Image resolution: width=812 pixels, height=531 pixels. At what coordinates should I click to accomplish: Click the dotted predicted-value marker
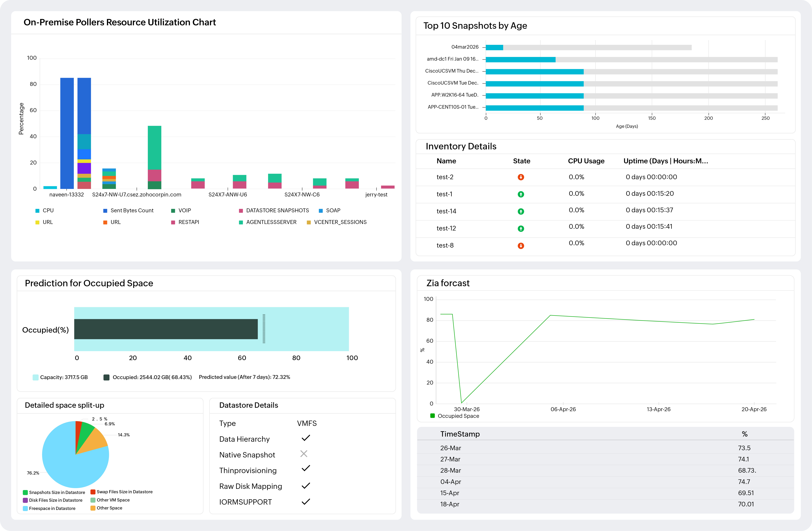264,329
